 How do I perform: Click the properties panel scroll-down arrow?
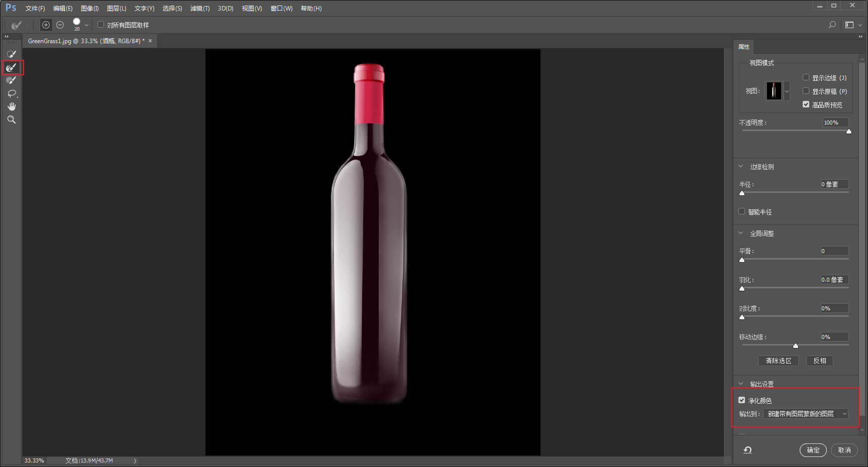(862, 430)
